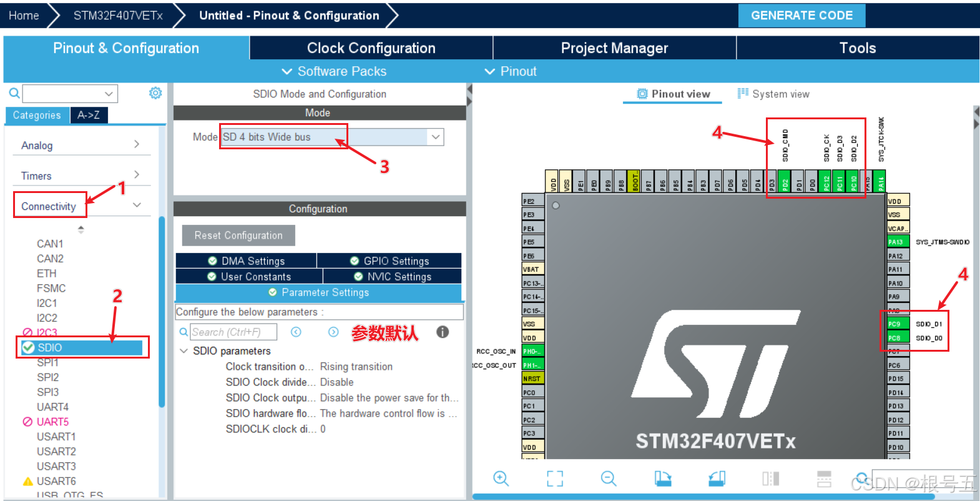980x501 pixels.
Task: Go to previous parameter search result
Action: 296,332
